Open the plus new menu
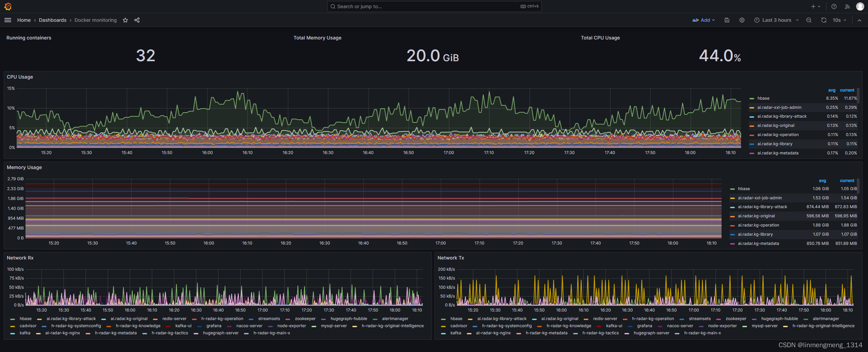868x352 pixels. coord(816,6)
